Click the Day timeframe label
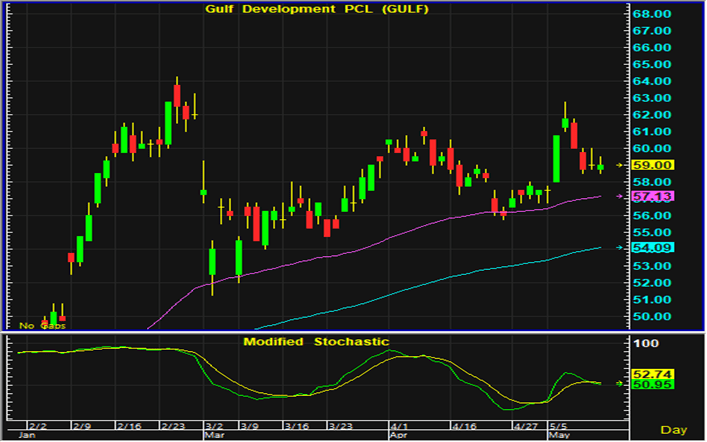The width and height of the screenshot is (707, 442). pyautogui.click(x=674, y=430)
